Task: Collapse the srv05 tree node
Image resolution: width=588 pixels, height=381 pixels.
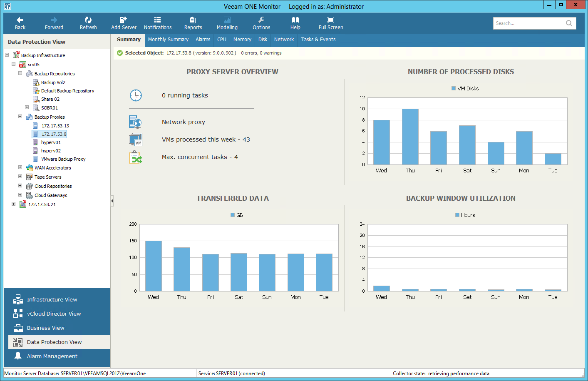Action: [13, 64]
